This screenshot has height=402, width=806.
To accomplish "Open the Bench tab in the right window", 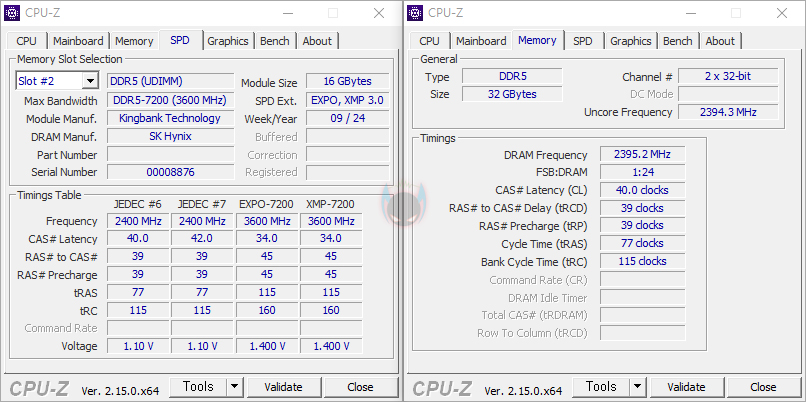I will coord(677,41).
